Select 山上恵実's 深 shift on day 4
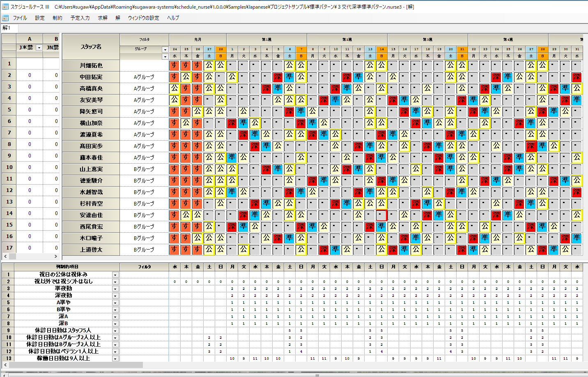Screen dimensions: 588x377 point(266,169)
